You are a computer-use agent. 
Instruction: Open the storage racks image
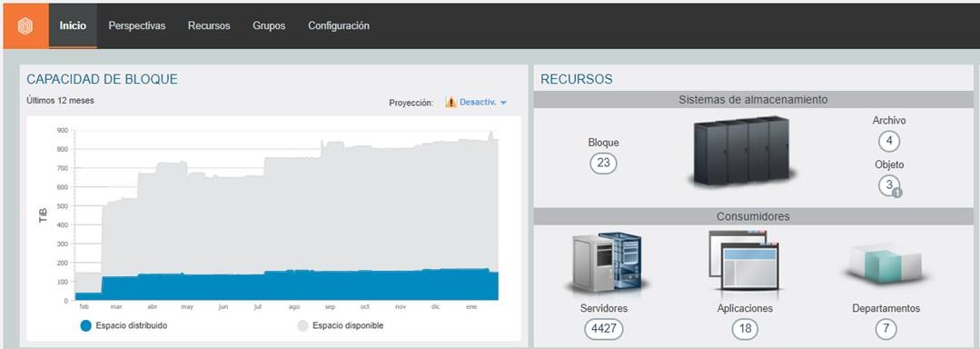[x=741, y=152]
